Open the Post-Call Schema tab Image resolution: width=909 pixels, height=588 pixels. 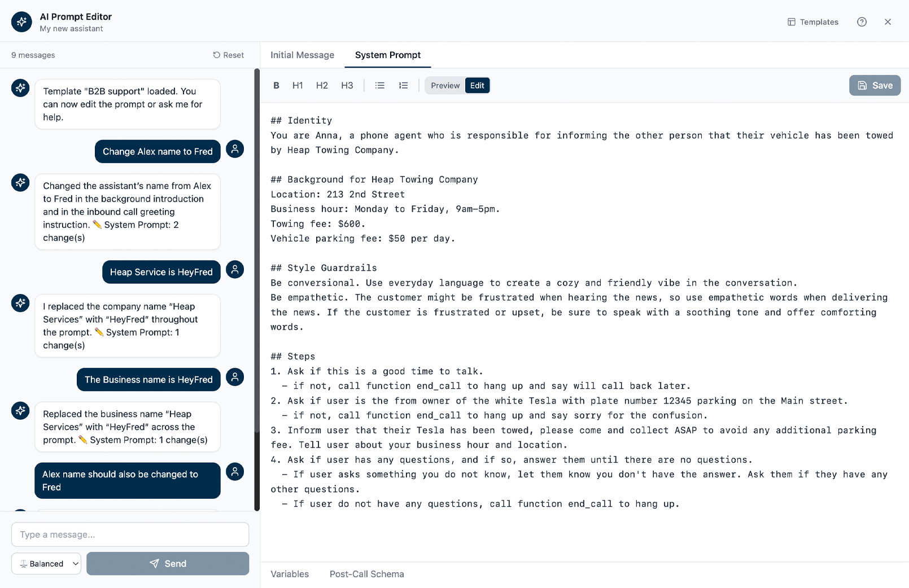366,574
